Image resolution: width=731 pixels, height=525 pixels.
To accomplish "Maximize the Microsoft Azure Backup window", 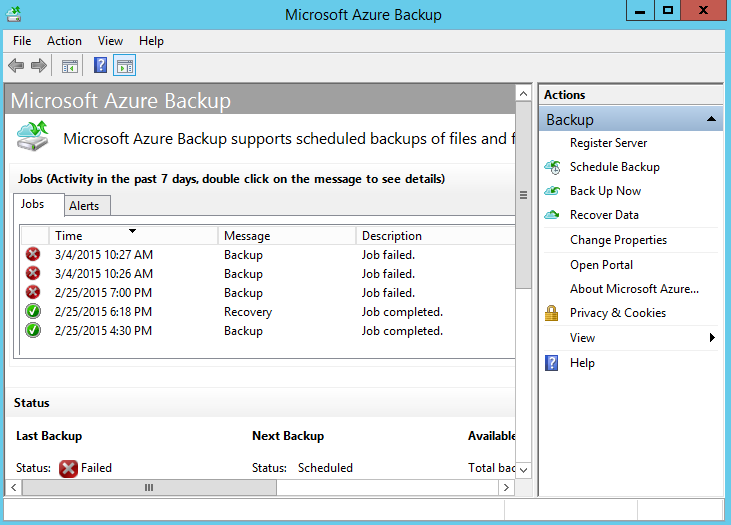I will pos(668,11).
